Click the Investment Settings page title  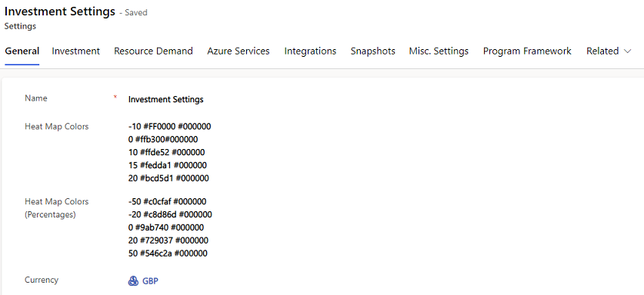click(60, 12)
